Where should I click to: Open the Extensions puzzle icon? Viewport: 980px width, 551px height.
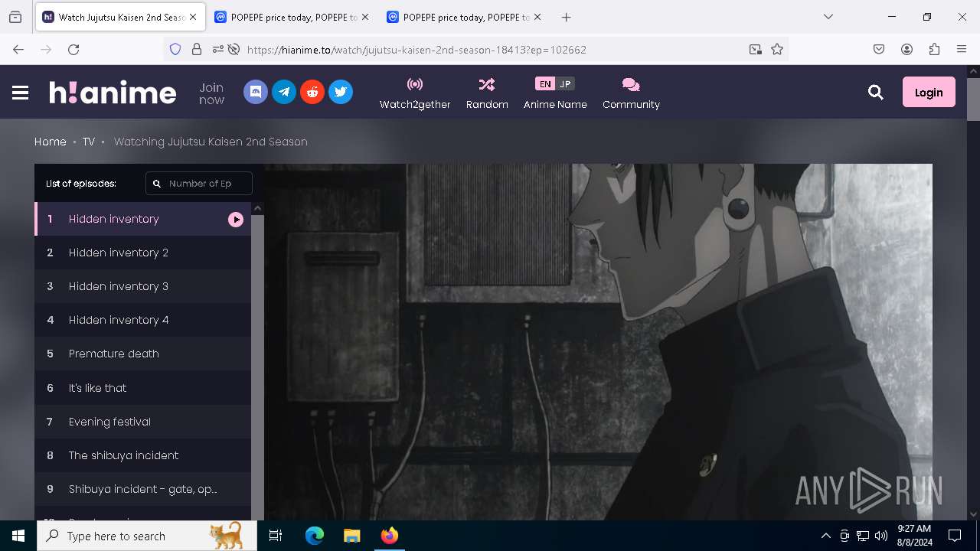click(x=934, y=49)
